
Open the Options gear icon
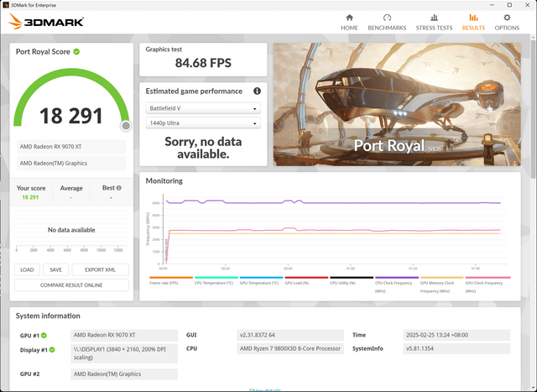tap(507, 18)
